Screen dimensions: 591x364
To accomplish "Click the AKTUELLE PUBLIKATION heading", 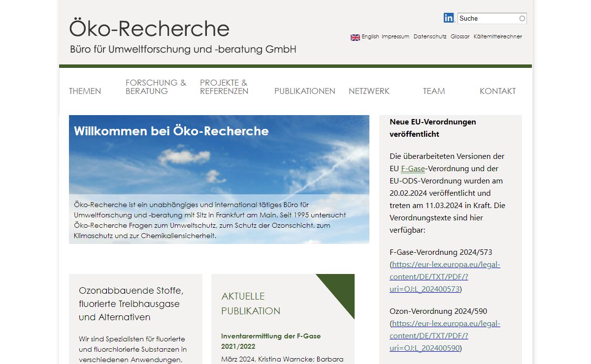I will [251, 303].
